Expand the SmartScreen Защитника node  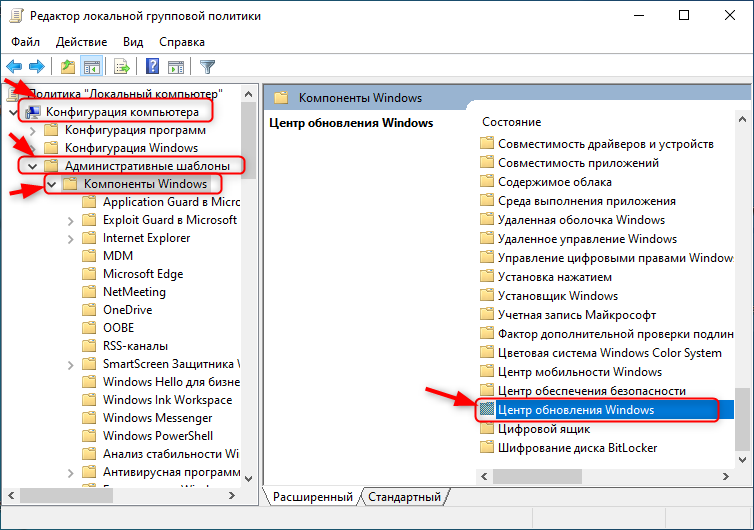point(71,365)
